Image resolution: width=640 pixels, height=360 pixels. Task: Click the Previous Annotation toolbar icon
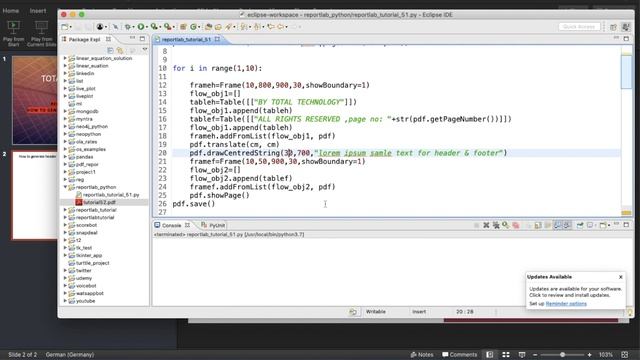coord(257,27)
